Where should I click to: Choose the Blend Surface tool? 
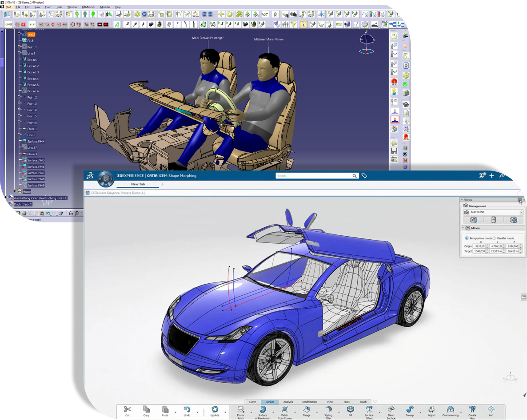coord(391,412)
